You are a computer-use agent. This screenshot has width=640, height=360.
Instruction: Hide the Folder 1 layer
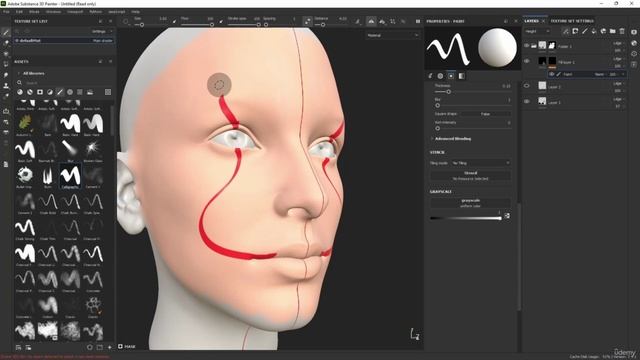point(527,46)
